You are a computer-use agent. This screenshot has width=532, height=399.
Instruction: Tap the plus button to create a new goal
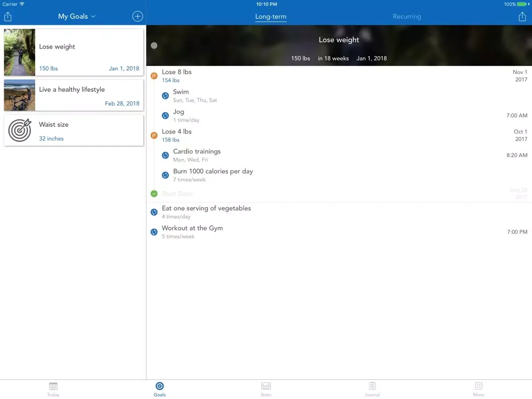pos(137,16)
